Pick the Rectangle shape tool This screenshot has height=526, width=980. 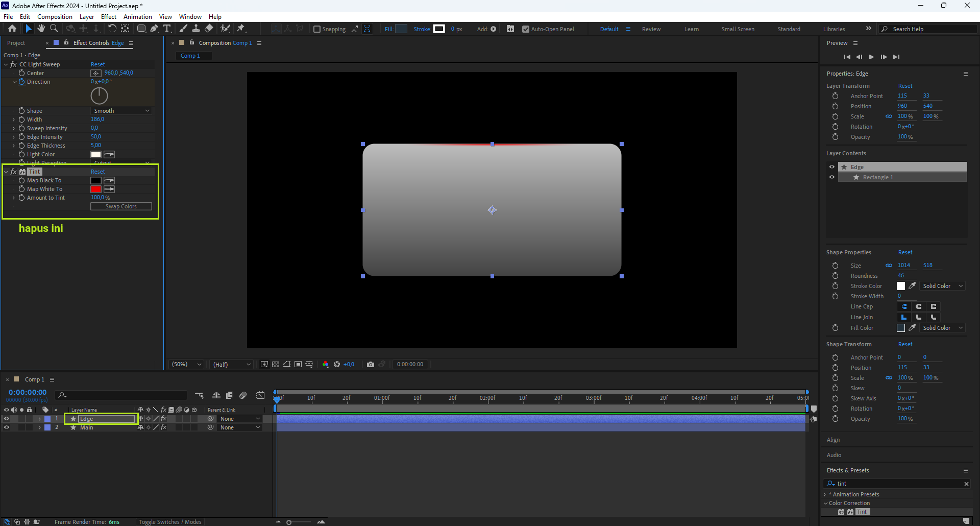pyautogui.click(x=141, y=29)
